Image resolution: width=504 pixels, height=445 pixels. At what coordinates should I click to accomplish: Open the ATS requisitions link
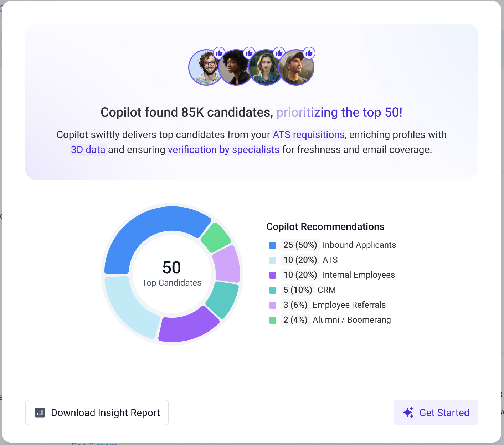[x=309, y=135]
